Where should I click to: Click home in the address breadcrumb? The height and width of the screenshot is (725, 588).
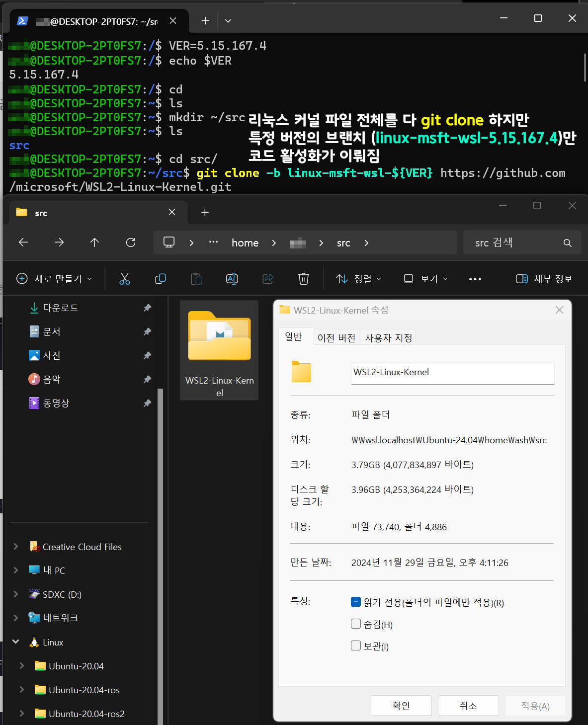245,243
